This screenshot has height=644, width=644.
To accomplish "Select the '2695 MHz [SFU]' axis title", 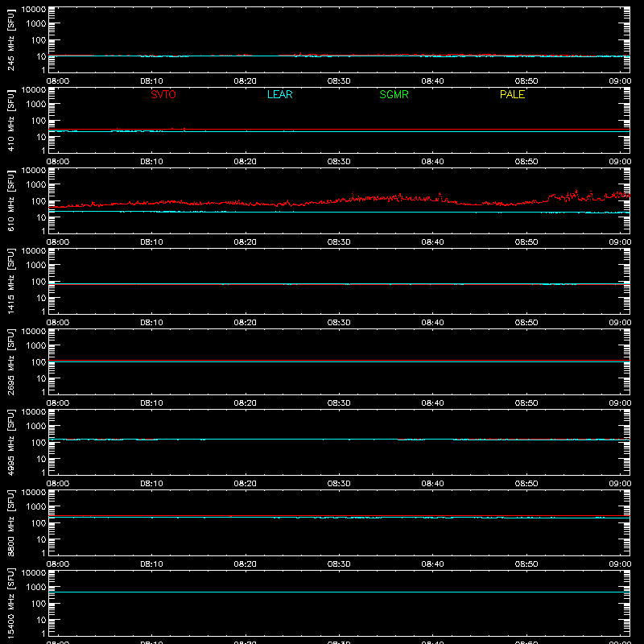I will click(10, 361).
